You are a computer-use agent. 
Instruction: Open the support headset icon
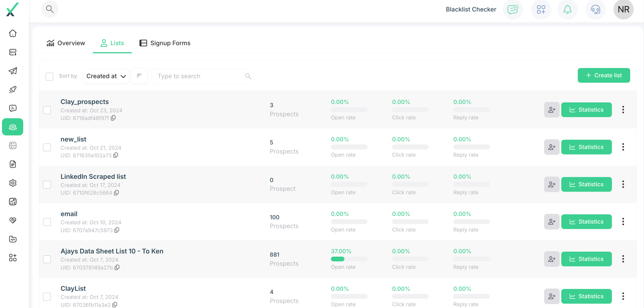595,9
